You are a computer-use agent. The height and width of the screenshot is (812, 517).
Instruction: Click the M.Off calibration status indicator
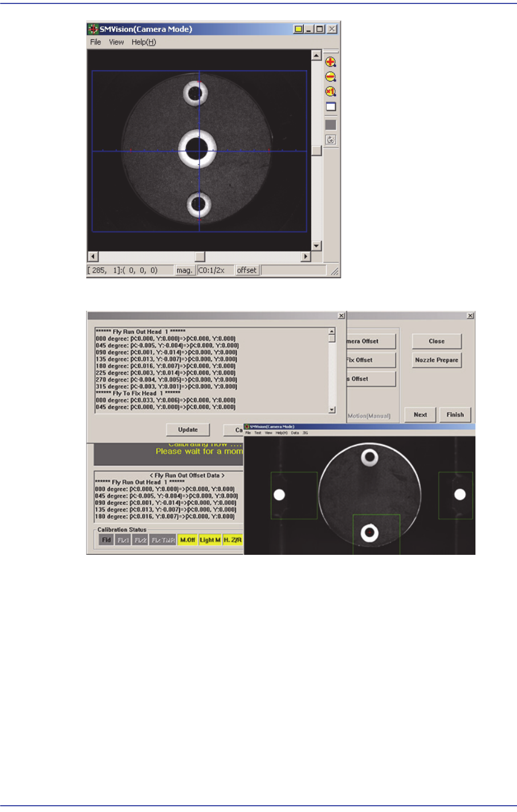tap(188, 540)
